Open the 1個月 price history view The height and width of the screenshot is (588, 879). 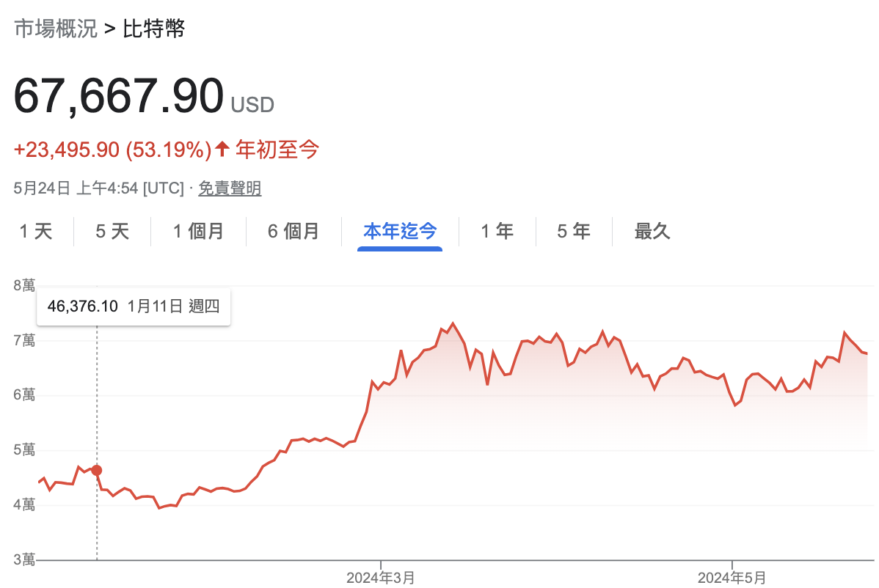click(x=198, y=231)
